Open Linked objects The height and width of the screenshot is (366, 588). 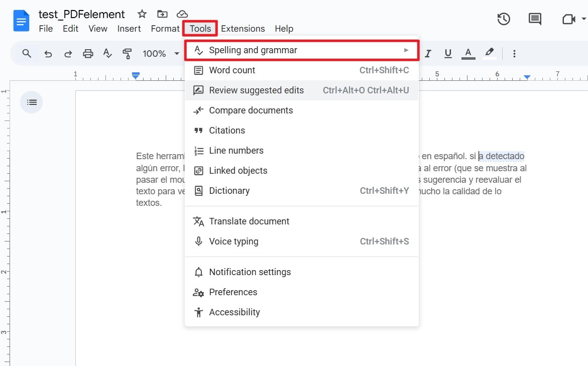click(302, 171)
